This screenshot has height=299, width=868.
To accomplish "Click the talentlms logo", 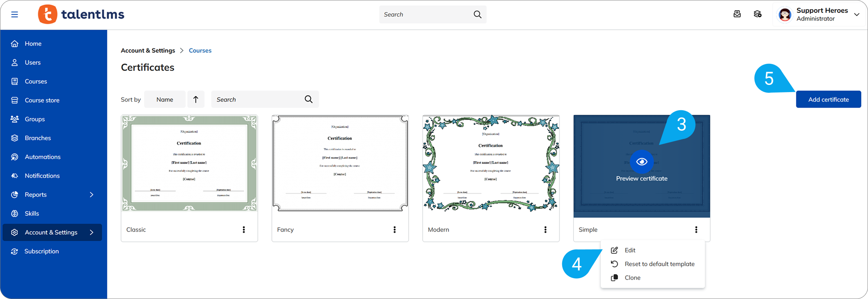I will tap(81, 14).
